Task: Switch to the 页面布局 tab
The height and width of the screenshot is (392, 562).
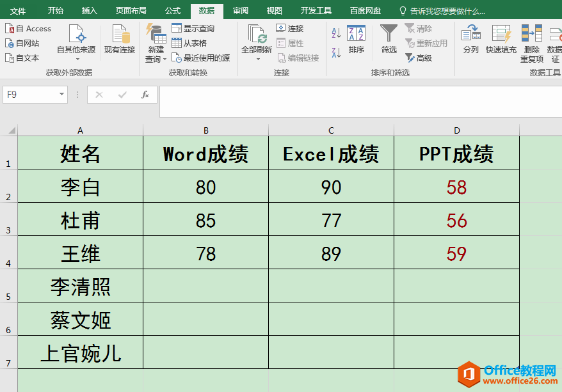Action: [x=131, y=11]
